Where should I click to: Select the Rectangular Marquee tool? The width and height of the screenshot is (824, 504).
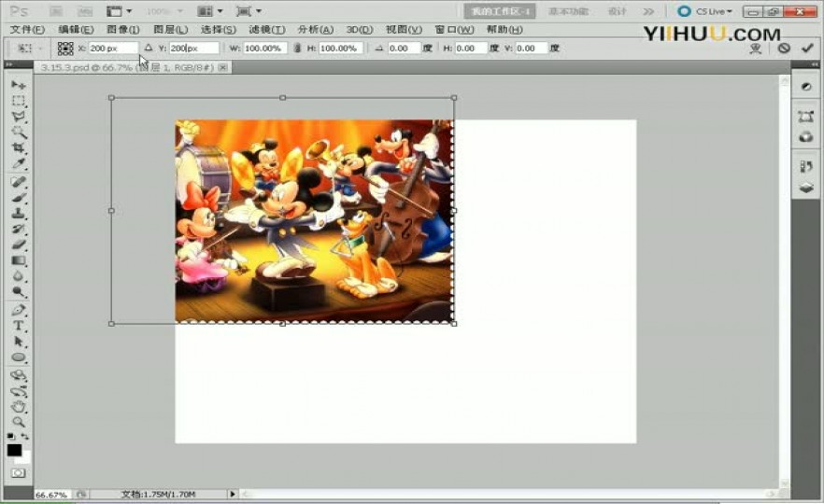pyautogui.click(x=19, y=101)
